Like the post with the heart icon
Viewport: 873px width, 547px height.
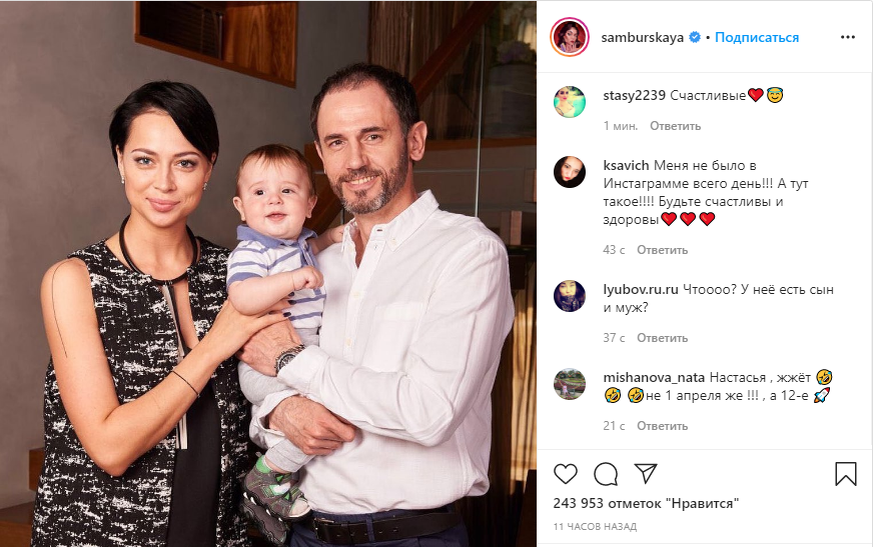coord(565,474)
